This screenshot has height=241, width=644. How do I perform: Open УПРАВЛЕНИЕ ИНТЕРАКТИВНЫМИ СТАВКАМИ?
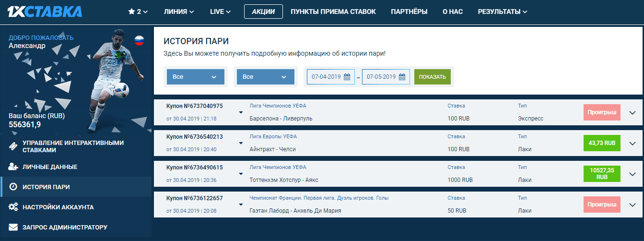pyautogui.click(x=76, y=146)
